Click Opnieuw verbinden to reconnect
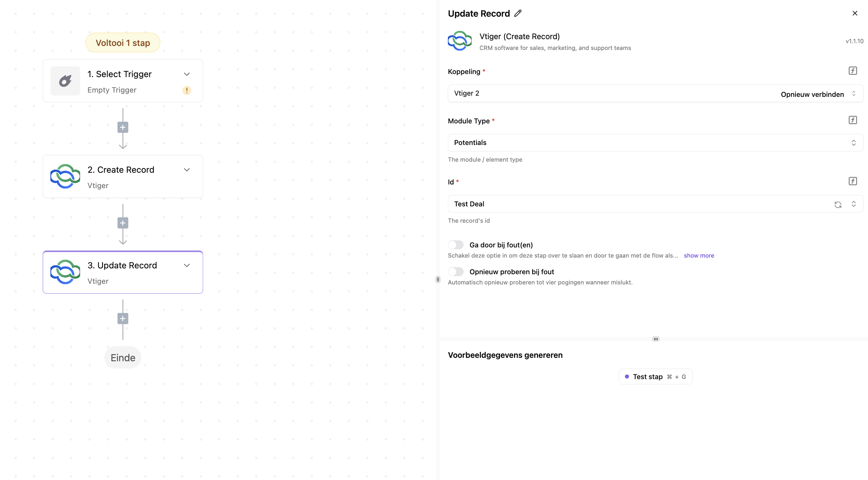 click(x=812, y=94)
